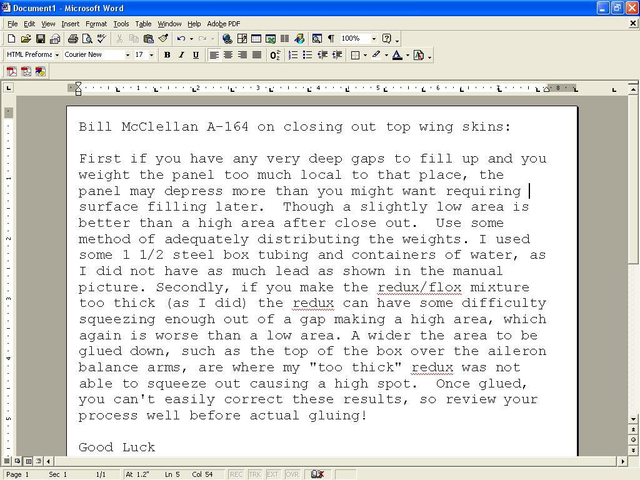Open a file with the Open folder icon
The height and width of the screenshot is (480, 640).
(x=24, y=39)
